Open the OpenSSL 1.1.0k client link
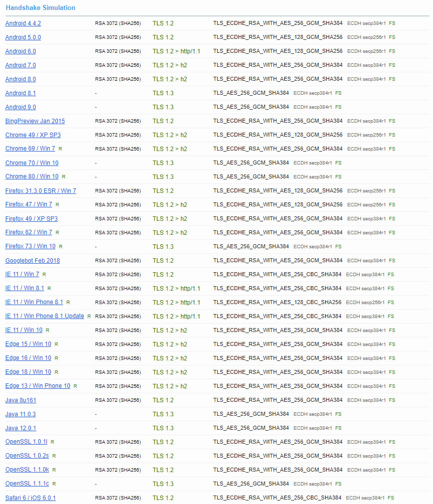The width and height of the screenshot is (433, 504). pyautogui.click(x=27, y=470)
